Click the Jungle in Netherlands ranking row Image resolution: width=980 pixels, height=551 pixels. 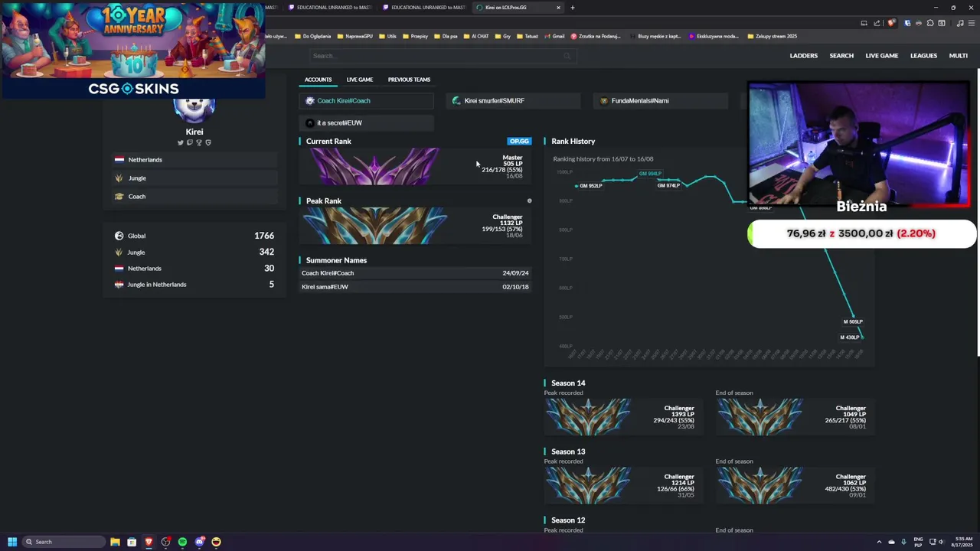click(194, 285)
